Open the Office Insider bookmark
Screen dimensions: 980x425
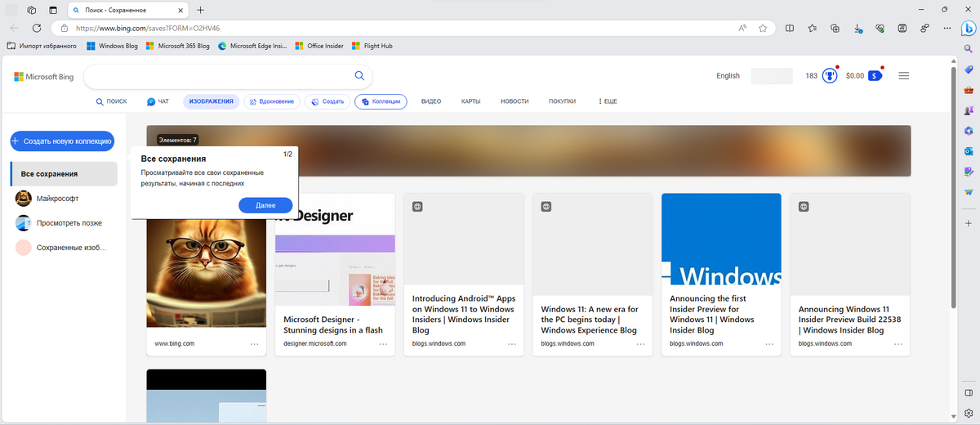[319, 46]
